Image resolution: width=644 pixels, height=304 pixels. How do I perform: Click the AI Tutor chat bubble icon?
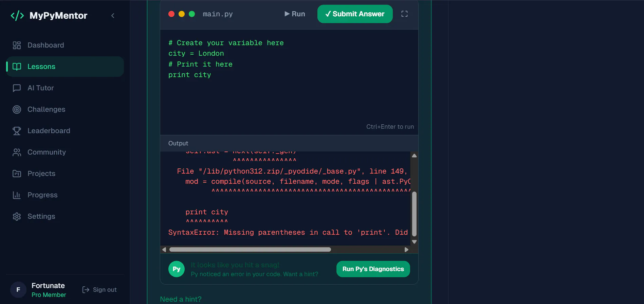17,88
